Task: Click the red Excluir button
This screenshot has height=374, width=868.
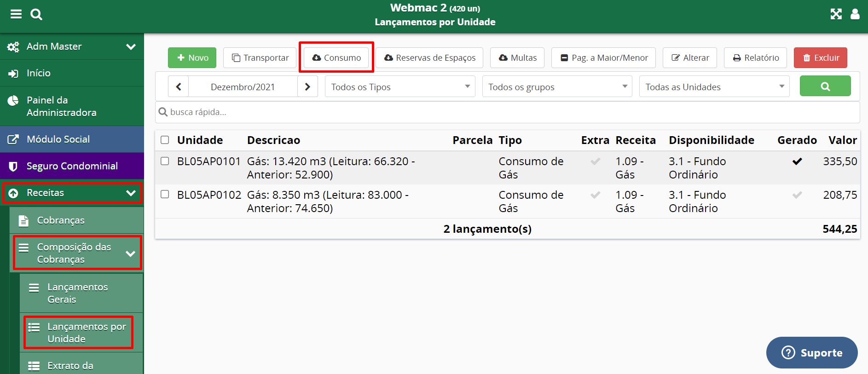Action: 820,58
